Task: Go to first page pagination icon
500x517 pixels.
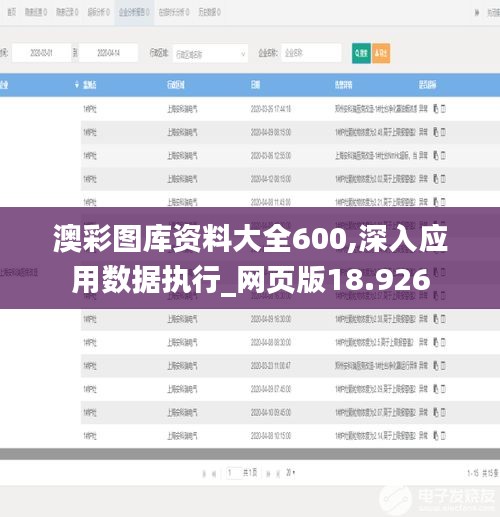Action: 204,473
